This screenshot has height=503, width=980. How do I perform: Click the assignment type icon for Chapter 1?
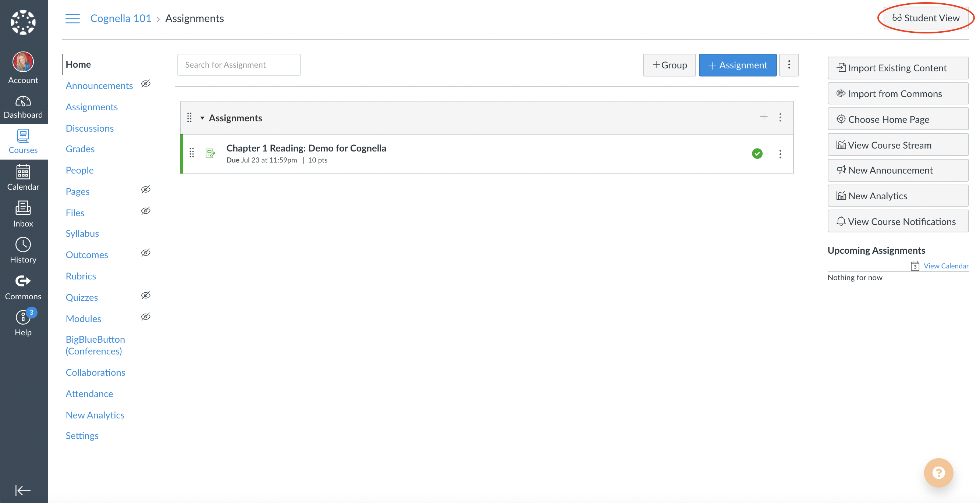click(210, 153)
